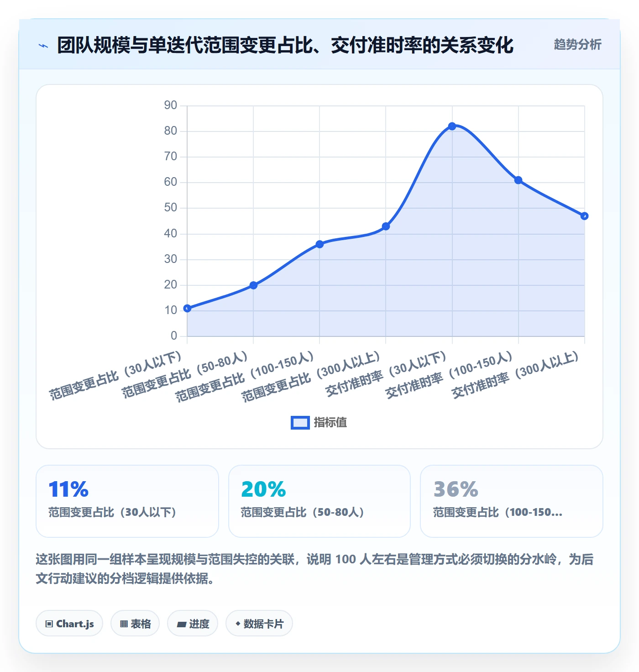Click the data point for 范围变更占比（30人以下）

[x=187, y=309]
